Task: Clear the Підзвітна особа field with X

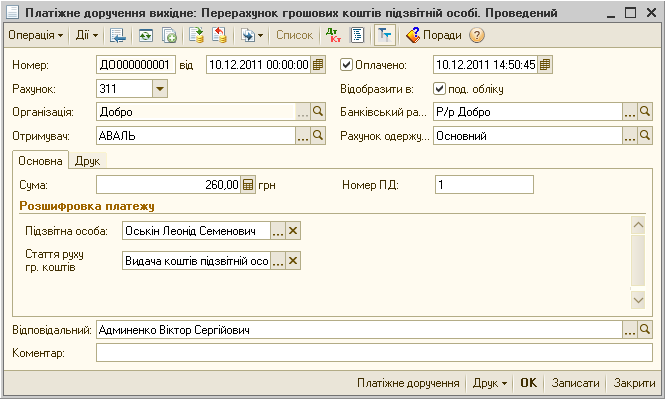Action: (293, 231)
